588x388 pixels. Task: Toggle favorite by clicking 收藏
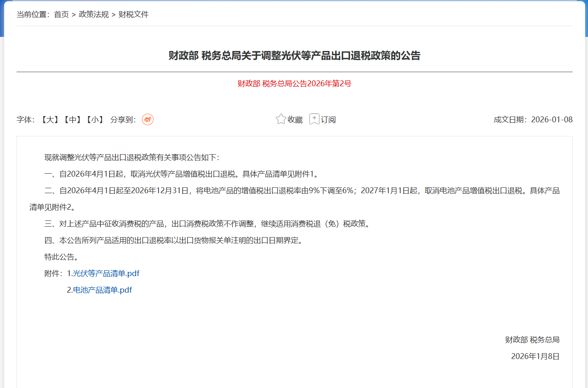click(294, 119)
